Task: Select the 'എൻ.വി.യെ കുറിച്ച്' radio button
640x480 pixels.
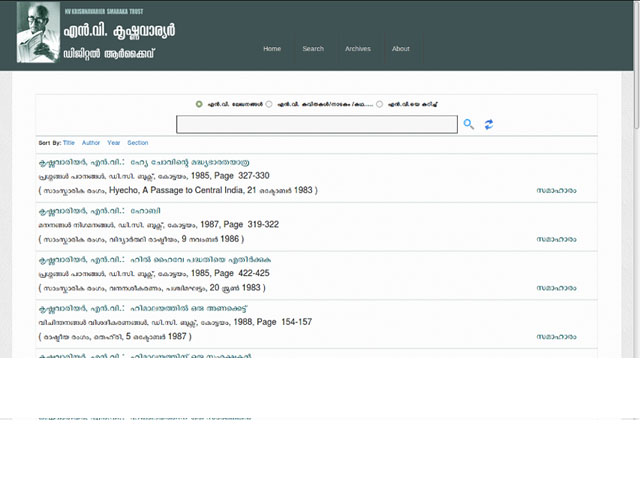Action: pyautogui.click(x=380, y=104)
